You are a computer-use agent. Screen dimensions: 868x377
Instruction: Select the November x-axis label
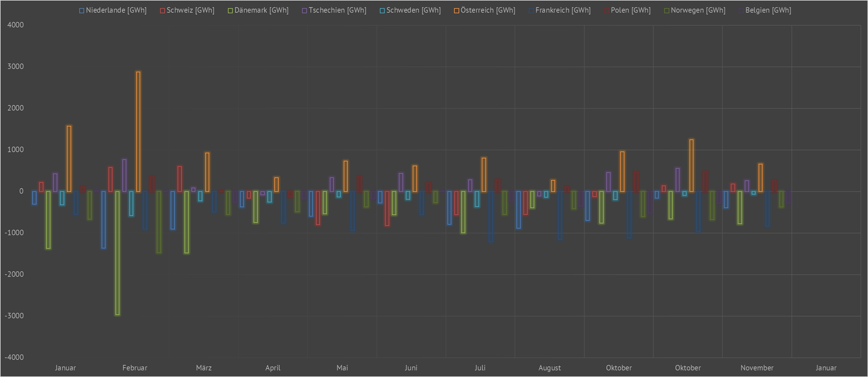coord(757,368)
